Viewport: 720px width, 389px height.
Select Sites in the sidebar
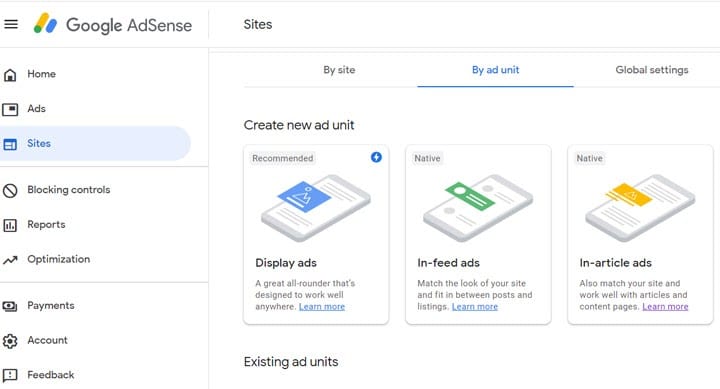coord(39,143)
